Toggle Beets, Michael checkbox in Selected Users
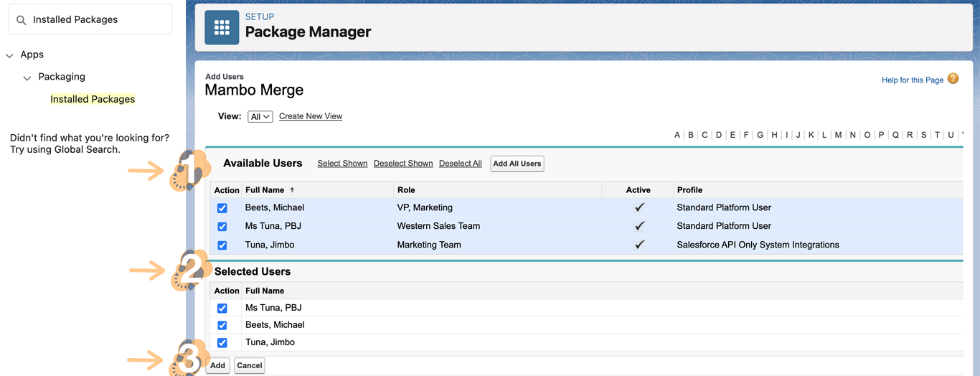This screenshot has height=376, width=980. coord(222,326)
